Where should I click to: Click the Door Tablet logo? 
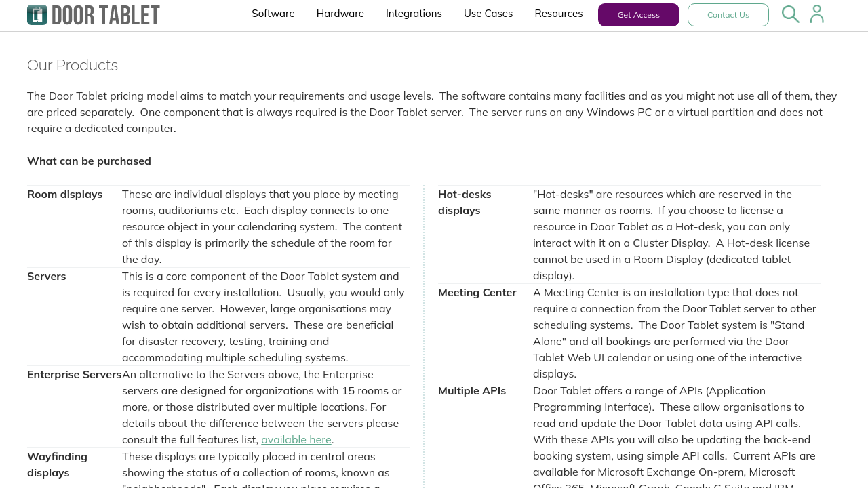(94, 15)
